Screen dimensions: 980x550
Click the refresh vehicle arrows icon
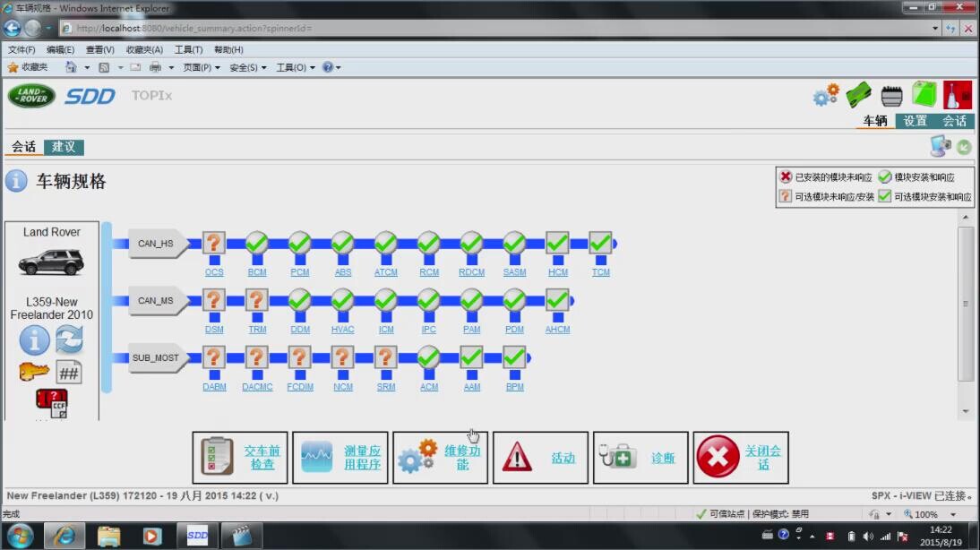coord(69,340)
